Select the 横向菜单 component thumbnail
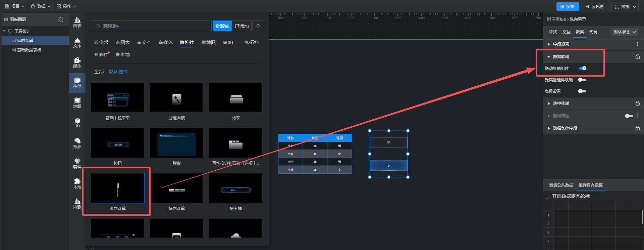Screen dimensions: 644x250 tap(177, 189)
